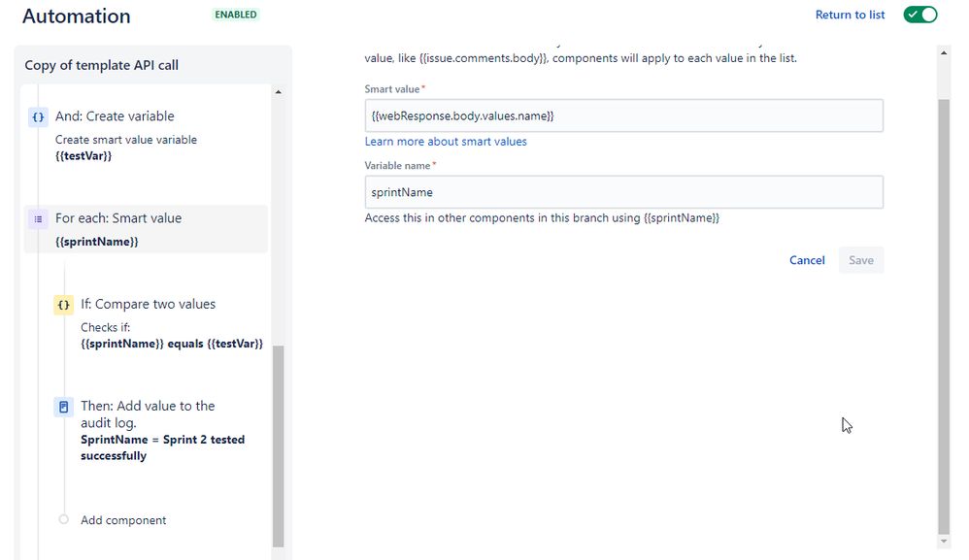Viewport: 969px width, 560px height.
Task: Click the Save button
Action: pyautogui.click(x=861, y=260)
